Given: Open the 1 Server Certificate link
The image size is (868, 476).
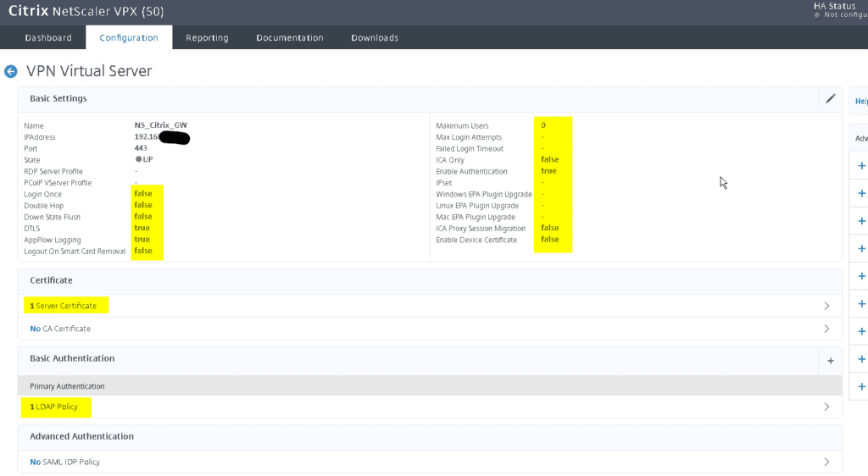Looking at the screenshot, I should coord(63,306).
